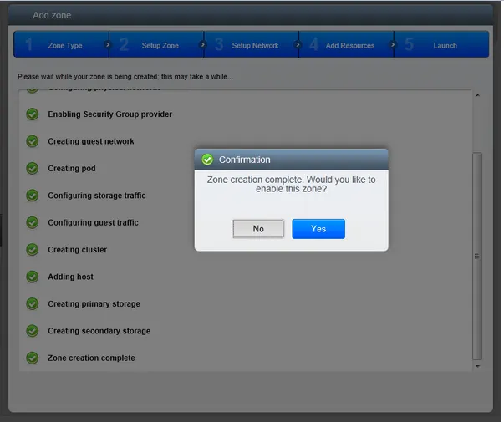
Task: Click the arrow after Add Resources step
Action: coord(393,44)
